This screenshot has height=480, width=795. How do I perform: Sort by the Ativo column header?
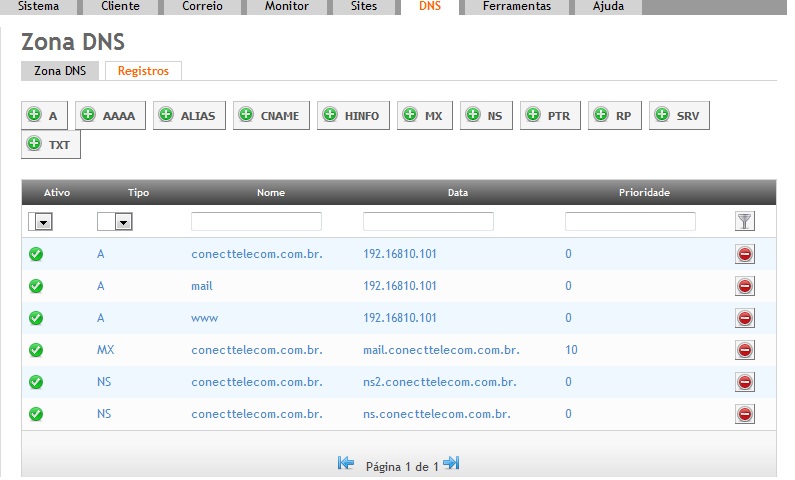click(x=57, y=193)
